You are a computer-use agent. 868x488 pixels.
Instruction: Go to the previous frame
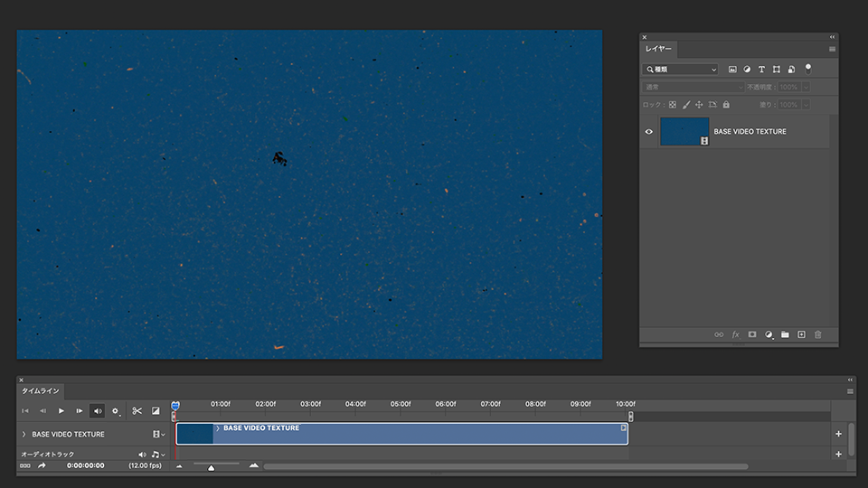pyautogui.click(x=42, y=411)
